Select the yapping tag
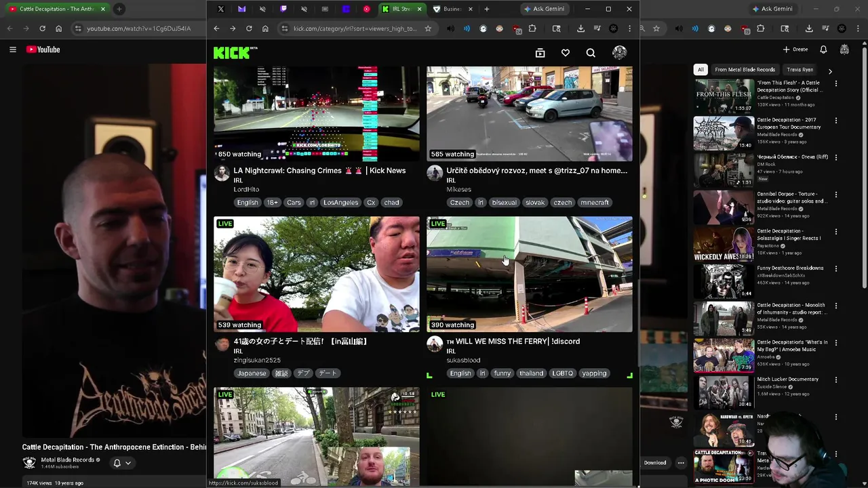 (594, 373)
